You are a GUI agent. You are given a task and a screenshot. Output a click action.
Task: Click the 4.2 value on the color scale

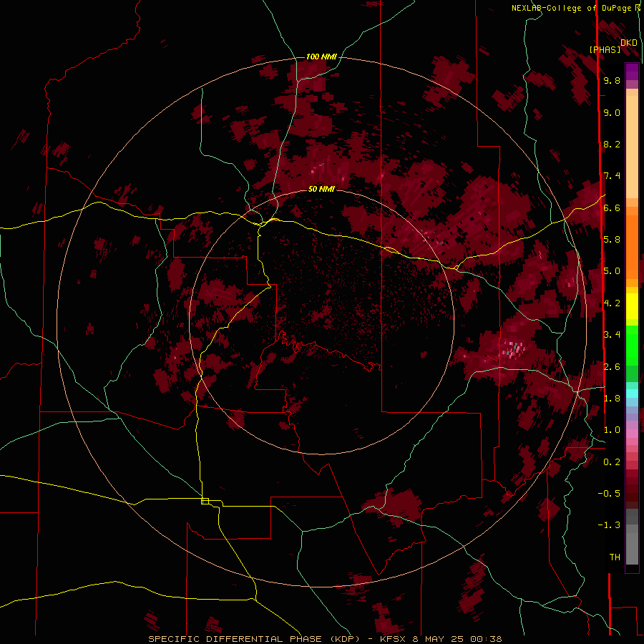(612, 303)
